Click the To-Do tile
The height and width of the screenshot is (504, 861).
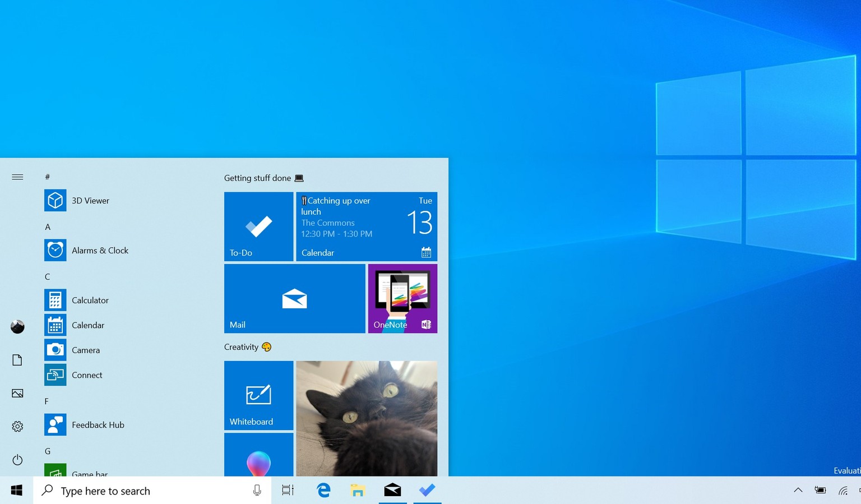(x=258, y=226)
